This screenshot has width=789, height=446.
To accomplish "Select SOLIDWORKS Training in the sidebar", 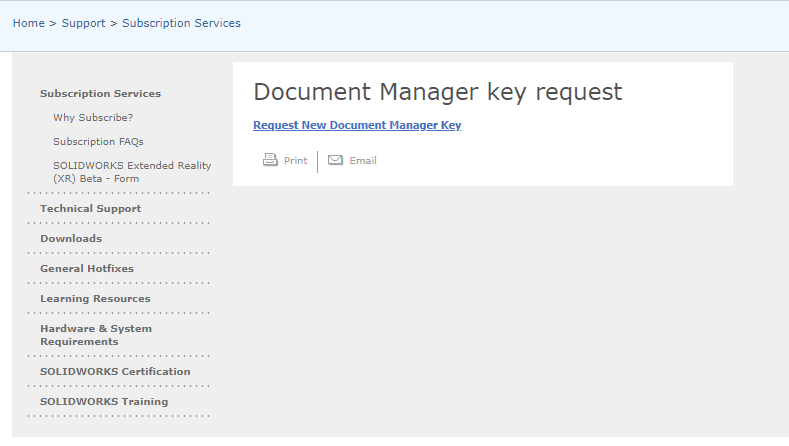I will point(104,402).
